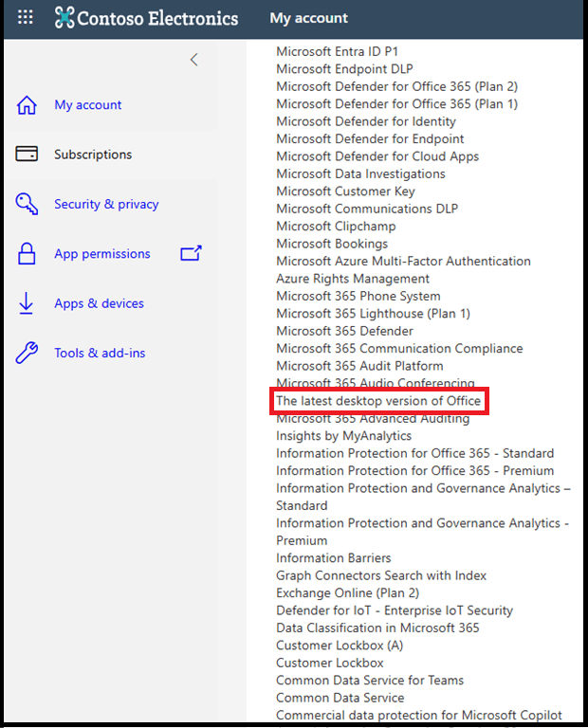Image resolution: width=588 pixels, height=728 pixels.
Task: Select 'Microsoft 365 Lighthouse (Plan 1)'
Action: (x=374, y=314)
